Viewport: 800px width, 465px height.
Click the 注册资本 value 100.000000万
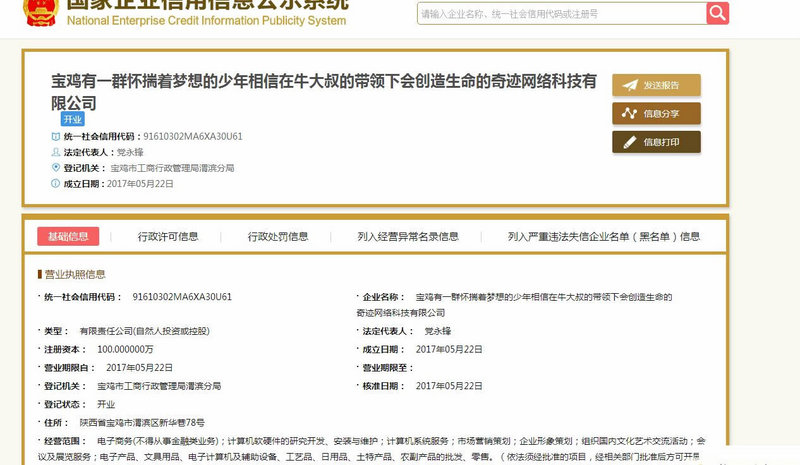(125, 349)
